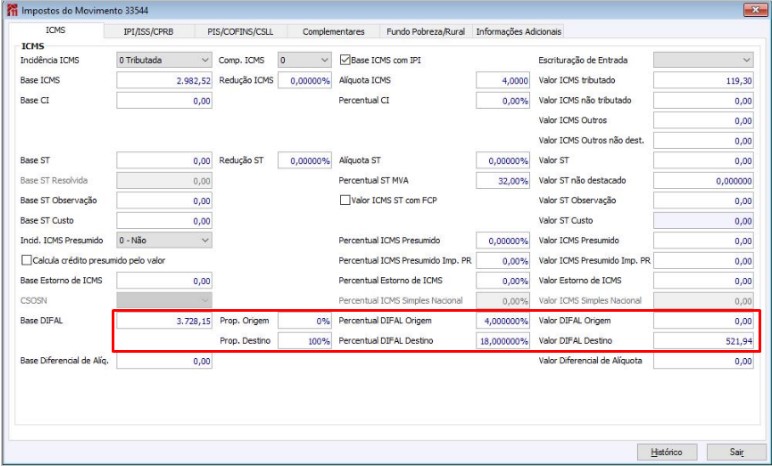Edit the Percentual ST MVA field

tap(503, 181)
